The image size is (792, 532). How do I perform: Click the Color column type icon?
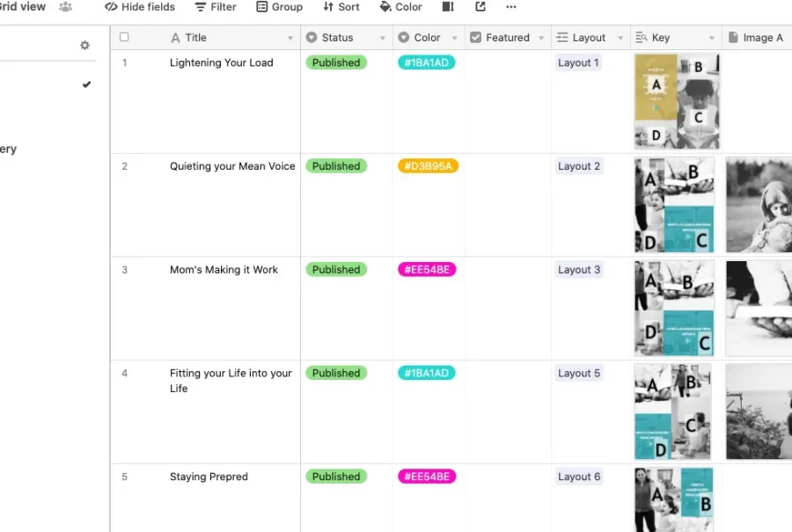[x=404, y=38]
